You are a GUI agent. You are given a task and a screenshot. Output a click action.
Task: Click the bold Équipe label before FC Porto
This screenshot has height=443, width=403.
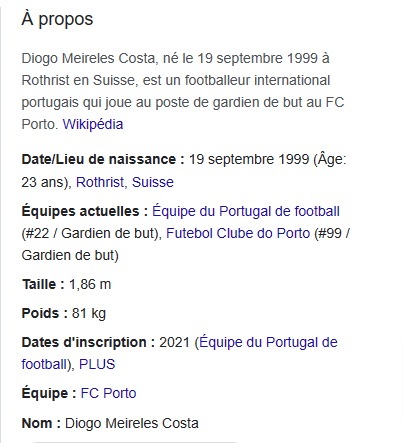tap(49, 393)
